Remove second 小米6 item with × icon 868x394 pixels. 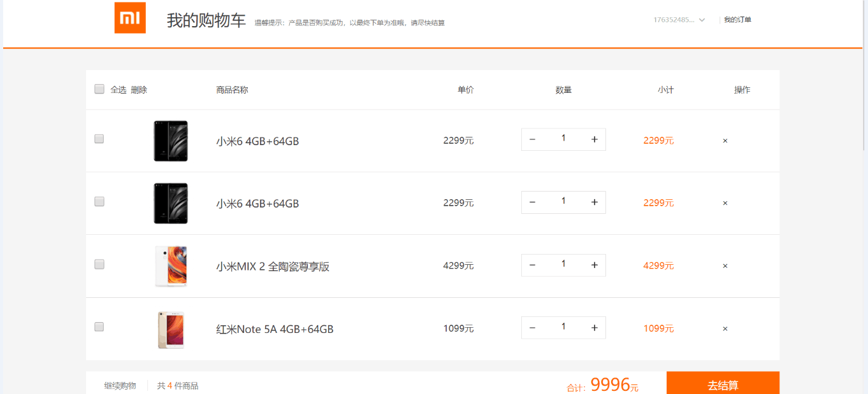point(725,203)
